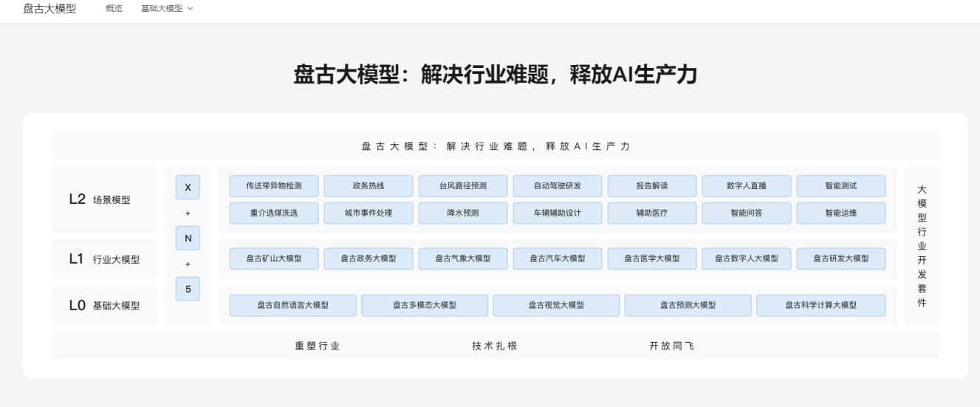
Task: Open the 盘古数字人大模型 box
Action: pos(747,259)
